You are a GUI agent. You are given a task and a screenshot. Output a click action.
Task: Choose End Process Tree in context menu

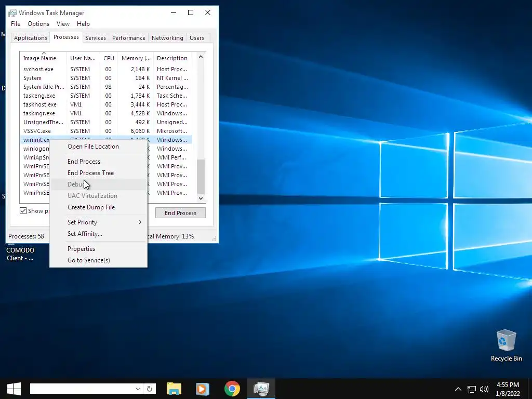tap(98, 173)
